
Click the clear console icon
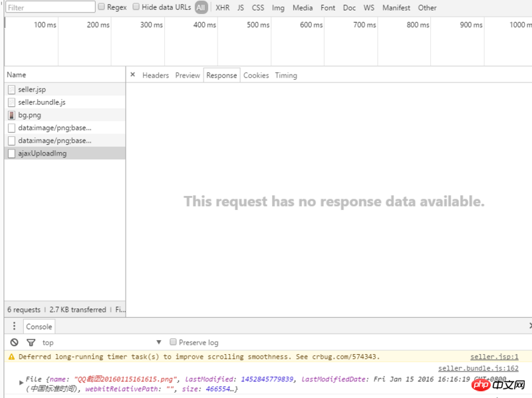point(14,342)
